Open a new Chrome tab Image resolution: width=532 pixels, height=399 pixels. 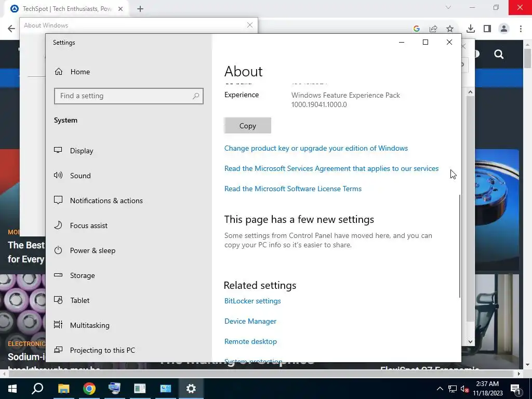coord(140,9)
